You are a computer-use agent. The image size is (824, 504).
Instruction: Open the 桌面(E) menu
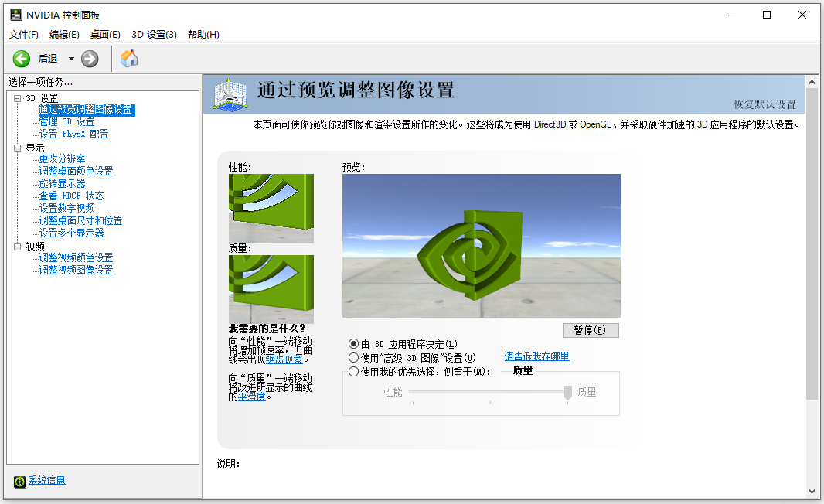pos(105,35)
